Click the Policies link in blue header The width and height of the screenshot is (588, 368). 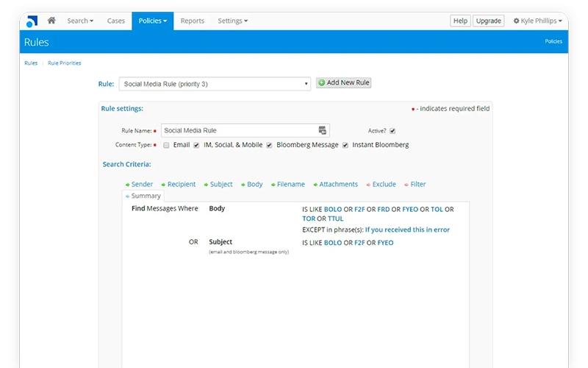click(553, 41)
